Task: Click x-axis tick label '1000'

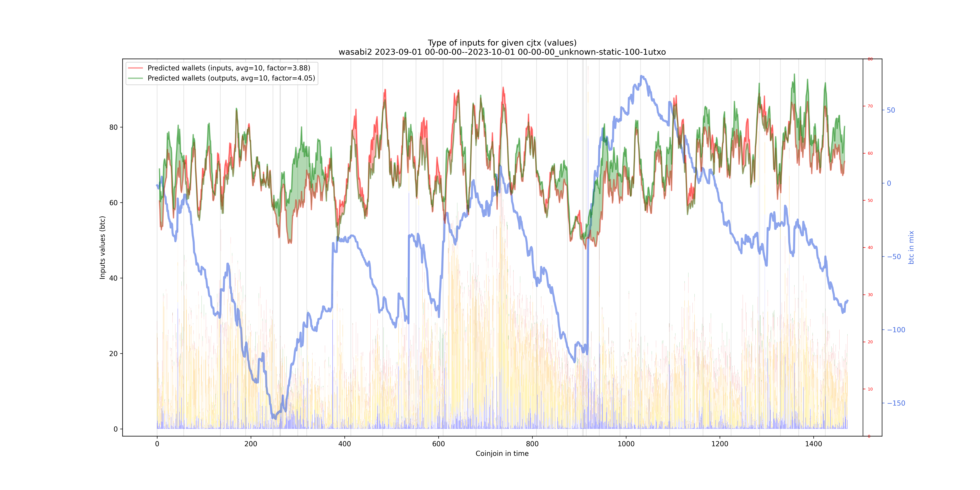Action: [x=626, y=444]
